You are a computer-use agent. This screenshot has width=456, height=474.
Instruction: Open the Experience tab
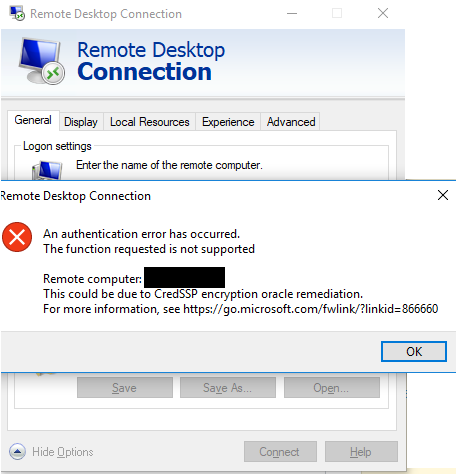click(228, 122)
